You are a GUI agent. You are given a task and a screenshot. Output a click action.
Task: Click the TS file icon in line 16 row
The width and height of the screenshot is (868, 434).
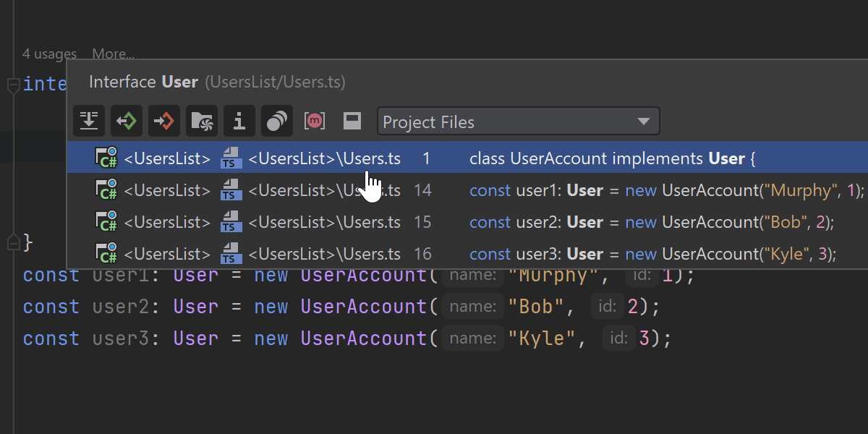pos(231,254)
